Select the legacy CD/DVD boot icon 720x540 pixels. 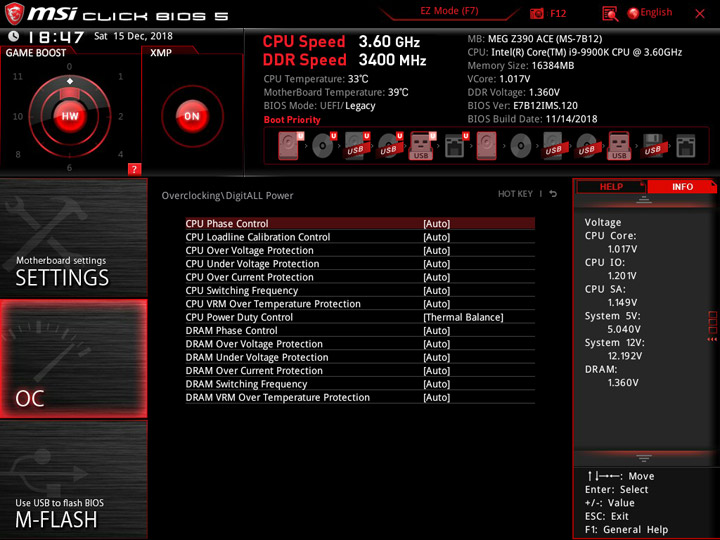(521, 146)
